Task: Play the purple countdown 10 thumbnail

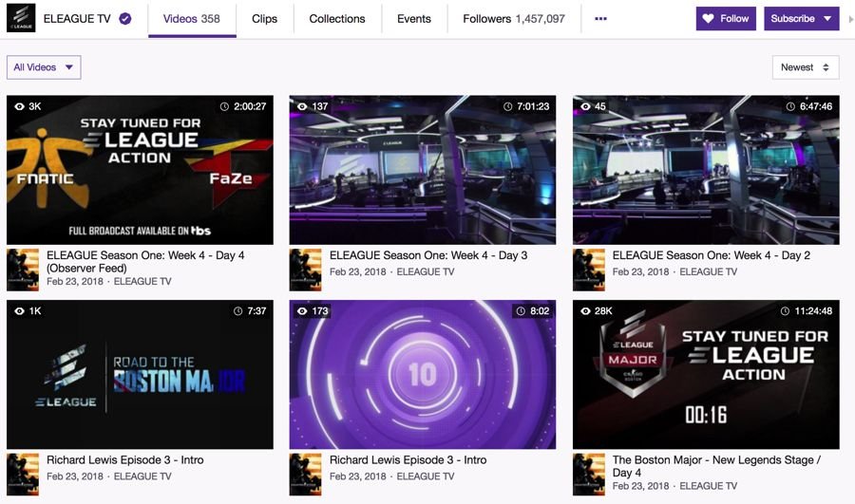Action: [x=423, y=375]
